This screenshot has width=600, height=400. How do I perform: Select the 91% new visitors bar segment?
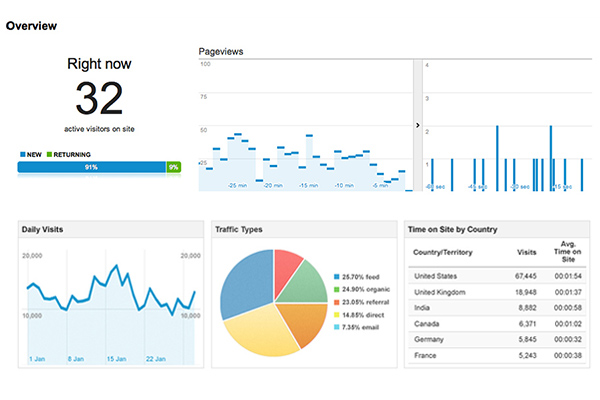click(x=91, y=167)
